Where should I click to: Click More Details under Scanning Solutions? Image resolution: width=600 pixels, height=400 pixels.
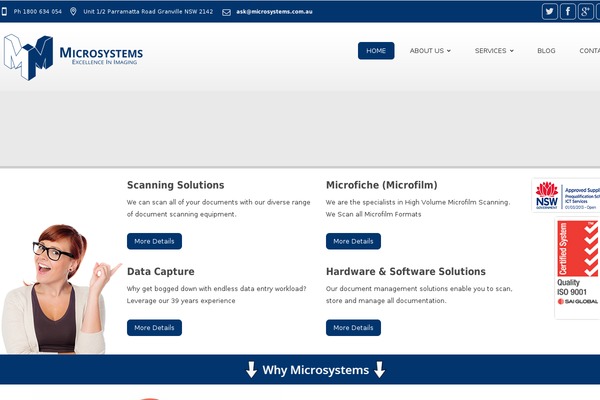click(x=154, y=241)
